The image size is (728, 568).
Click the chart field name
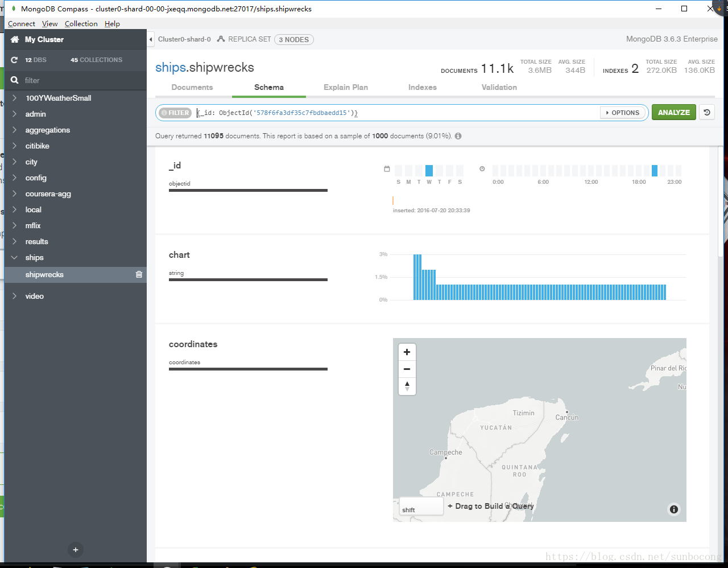click(x=179, y=254)
